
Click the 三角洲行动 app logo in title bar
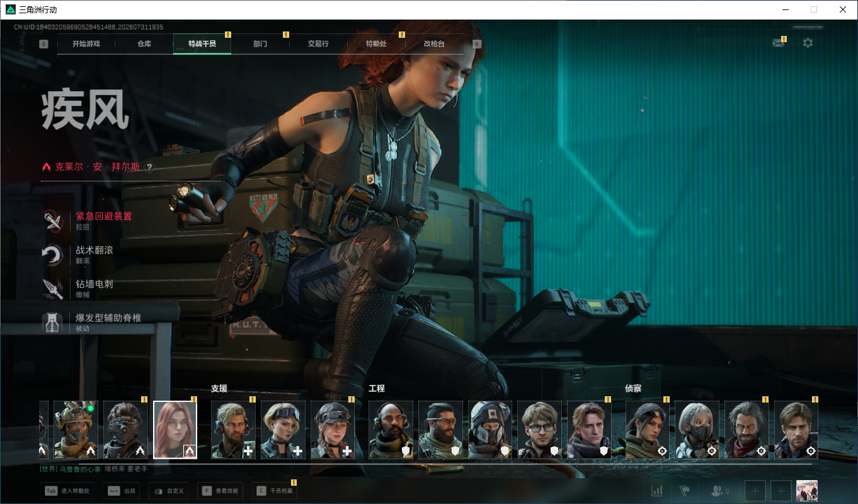[9, 9]
